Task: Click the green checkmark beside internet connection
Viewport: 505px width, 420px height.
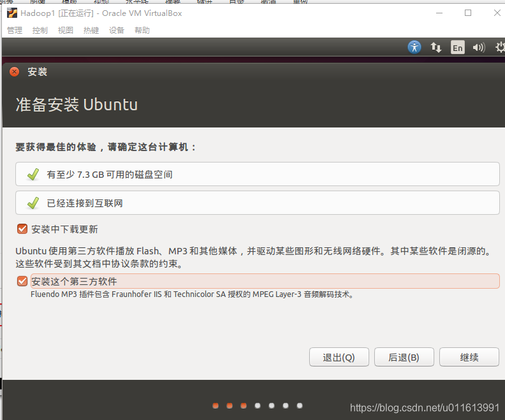Action: pos(33,203)
